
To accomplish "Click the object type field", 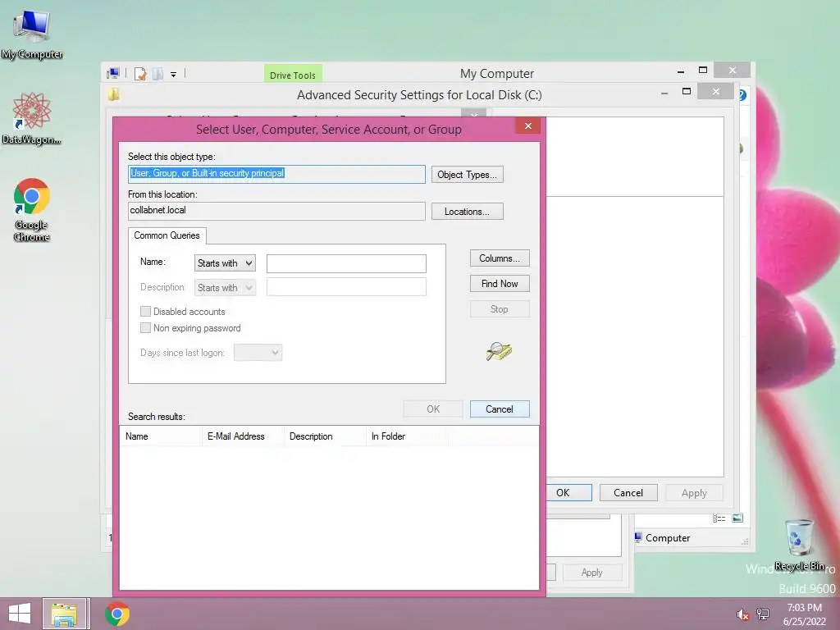I will point(276,174).
